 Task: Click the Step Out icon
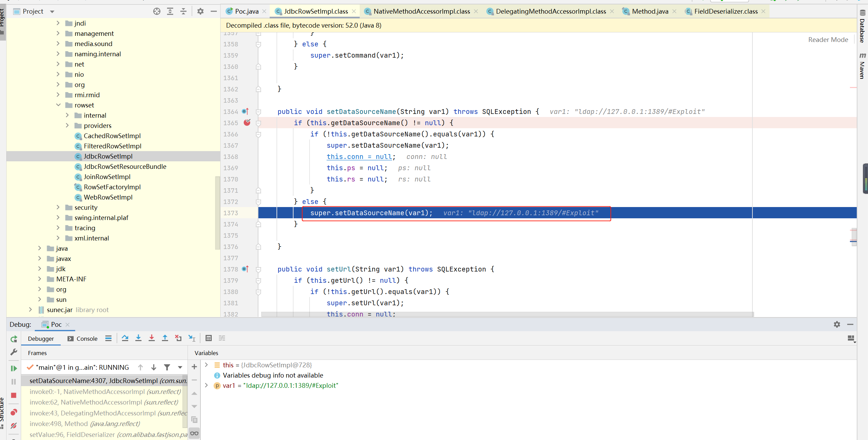(x=165, y=338)
